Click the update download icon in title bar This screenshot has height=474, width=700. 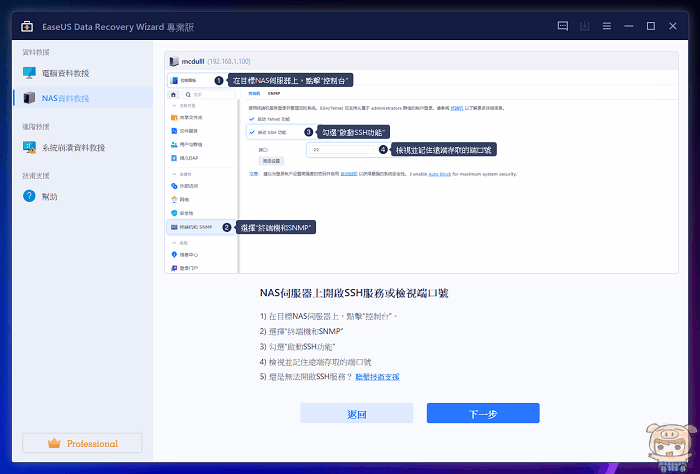[x=584, y=26]
